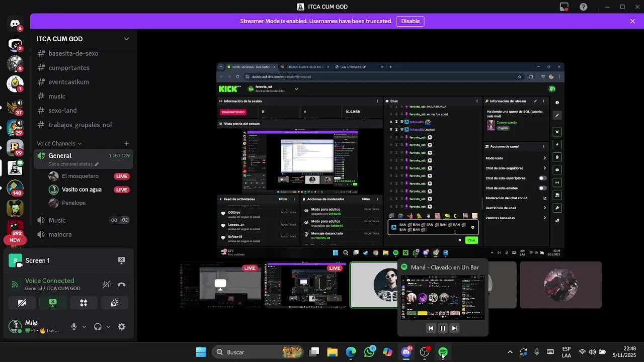Screen dimensions: 644x362
Task: Open the Discord inbox icon in title bar
Action: pyautogui.click(x=564, y=7)
